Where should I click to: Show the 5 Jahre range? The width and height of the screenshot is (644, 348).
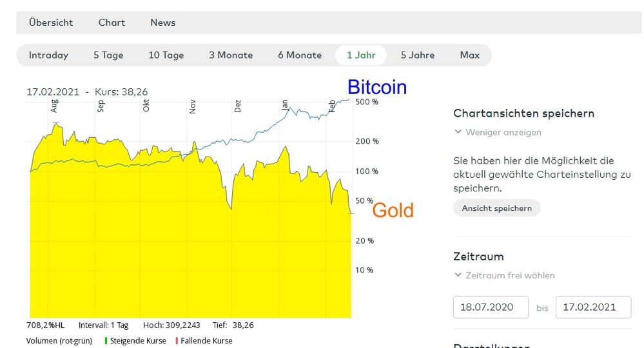(x=418, y=55)
